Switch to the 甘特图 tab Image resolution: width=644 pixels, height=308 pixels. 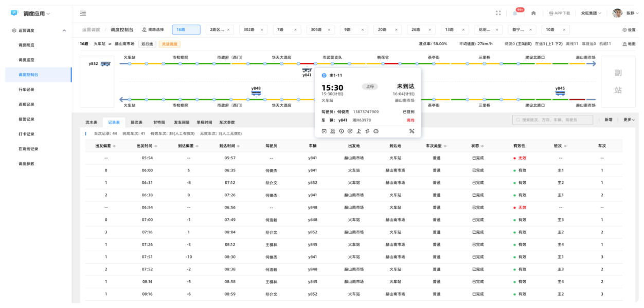[x=158, y=123]
